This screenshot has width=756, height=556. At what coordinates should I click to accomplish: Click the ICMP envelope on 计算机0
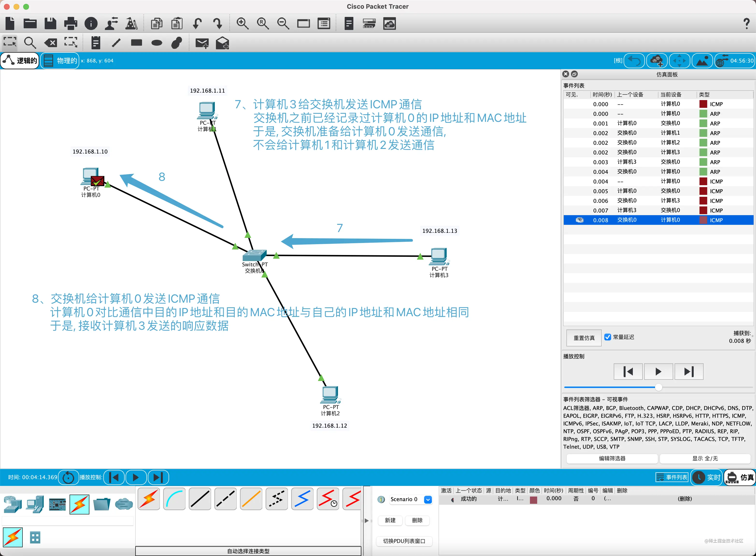pos(98,181)
